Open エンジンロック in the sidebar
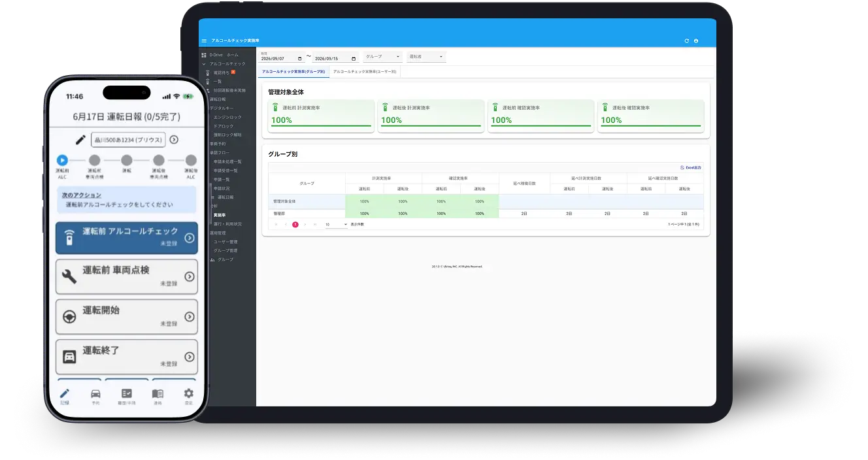This screenshot has width=868, height=460. [227, 117]
